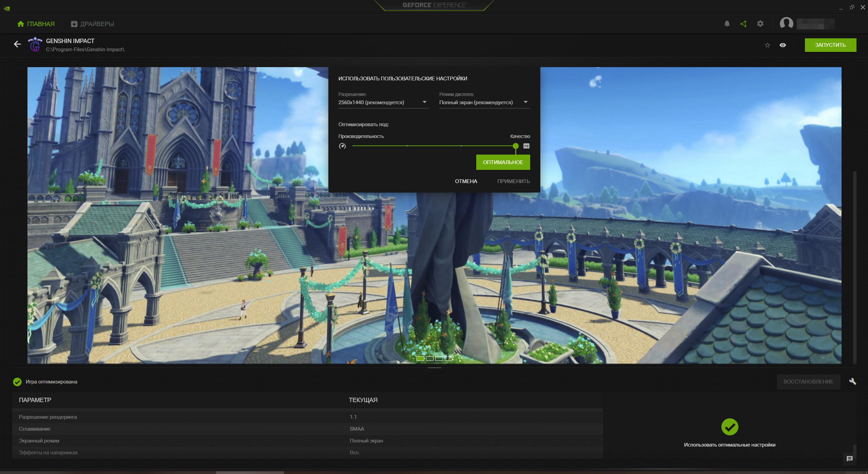
Task: Open the notifications bell
Action: click(x=727, y=24)
